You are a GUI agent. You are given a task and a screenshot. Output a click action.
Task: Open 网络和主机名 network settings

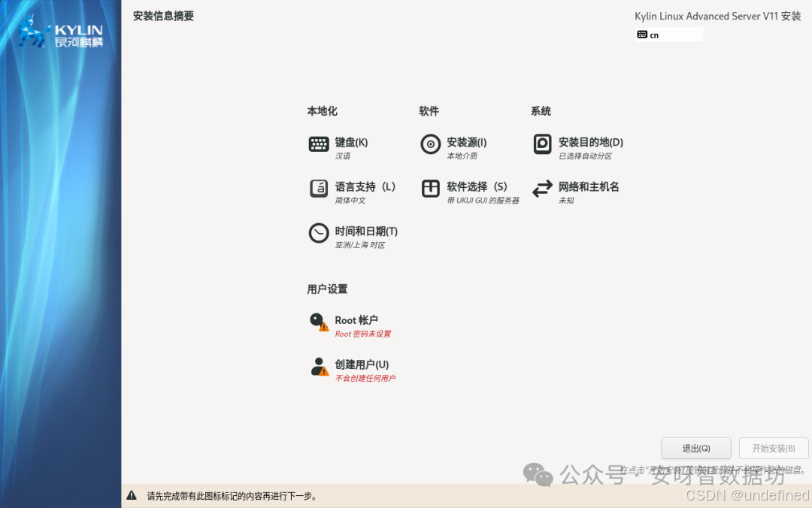588,187
